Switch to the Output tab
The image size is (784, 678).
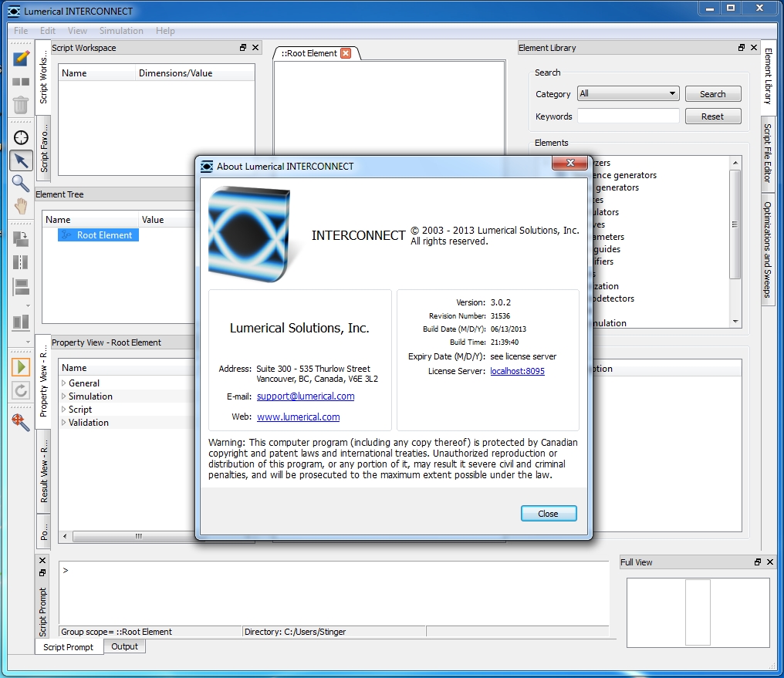pos(124,646)
